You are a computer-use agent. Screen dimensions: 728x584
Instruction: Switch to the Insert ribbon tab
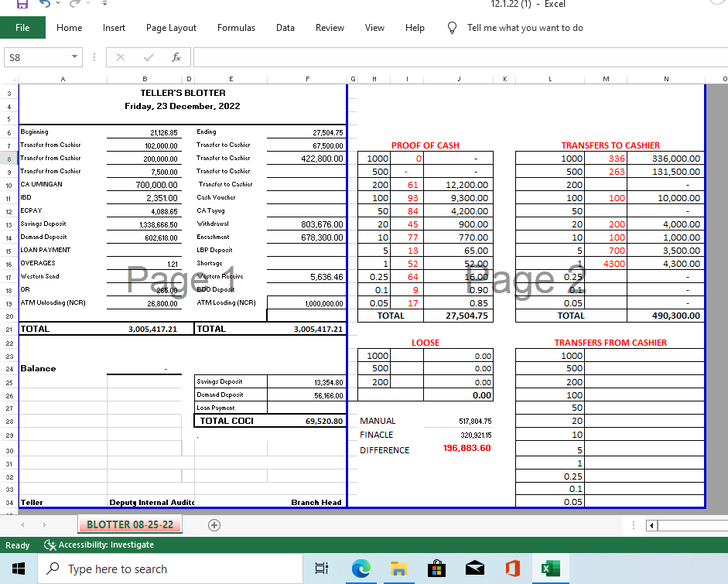coord(114,28)
